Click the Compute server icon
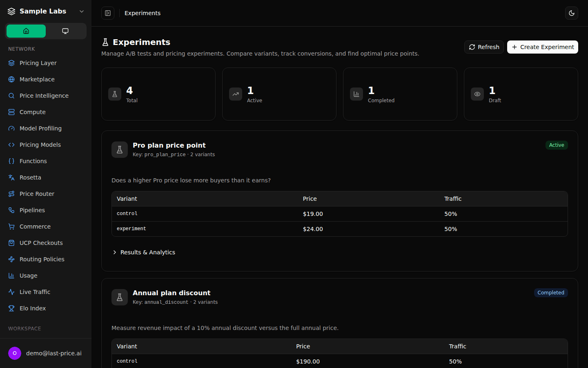 pos(11,112)
